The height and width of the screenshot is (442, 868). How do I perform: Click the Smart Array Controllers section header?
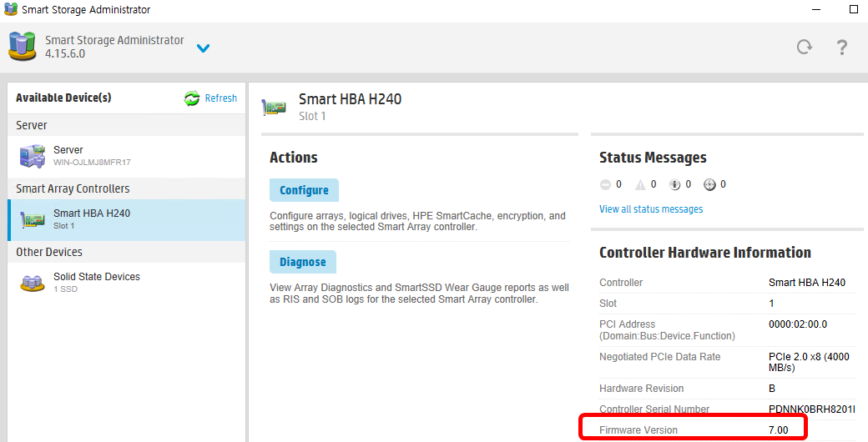coord(127,188)
